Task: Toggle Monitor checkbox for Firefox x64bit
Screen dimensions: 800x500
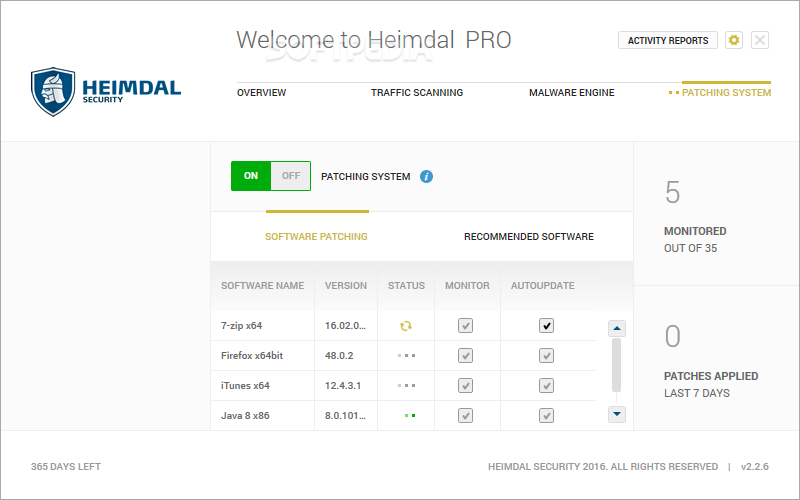Action: (465, 356)
